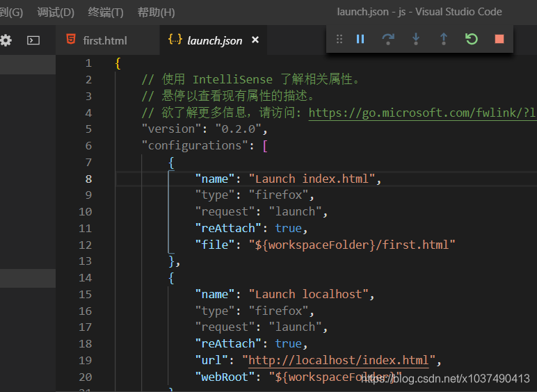The image size is (537, 392).
Task: Follow the http://localhost/index.html link
Action: coord(338,360)
